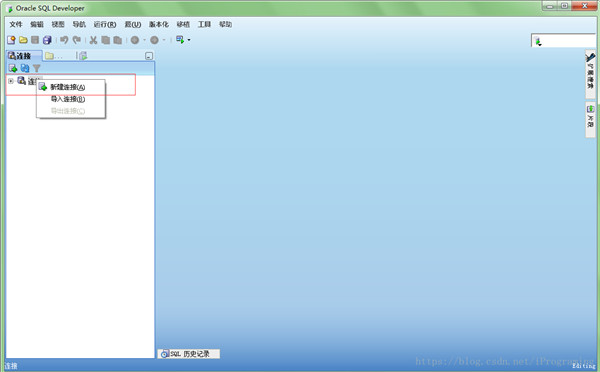
Task: Click the Undo arrow icon
Action: pyautogui.click(x=64, y=40)
